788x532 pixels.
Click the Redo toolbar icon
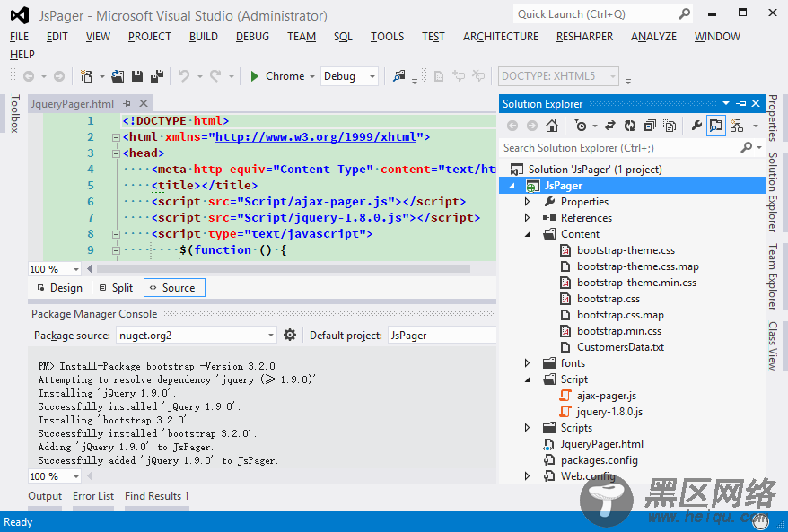pos(215,76)
